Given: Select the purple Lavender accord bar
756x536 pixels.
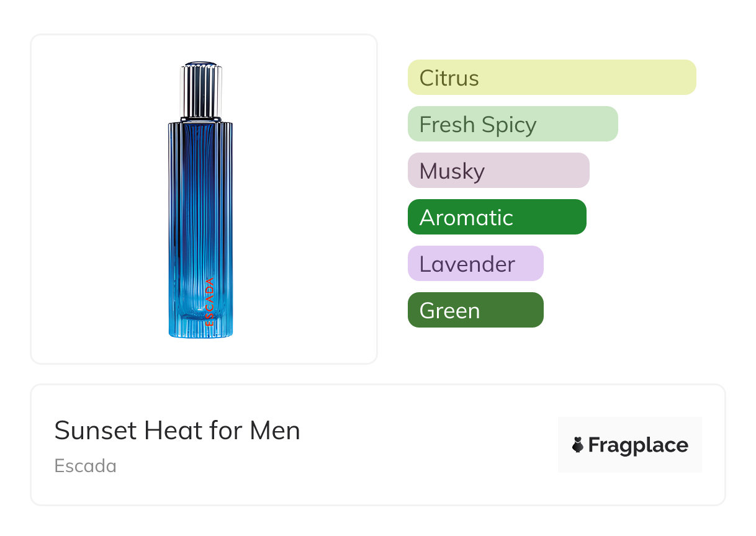Looking at the screenshot, I should (475, 264).
